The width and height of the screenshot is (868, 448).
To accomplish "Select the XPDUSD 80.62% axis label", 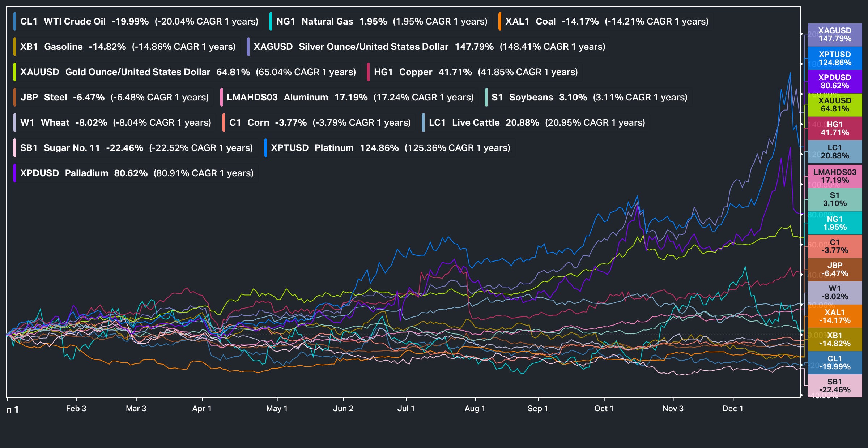I will coord(835,82).
